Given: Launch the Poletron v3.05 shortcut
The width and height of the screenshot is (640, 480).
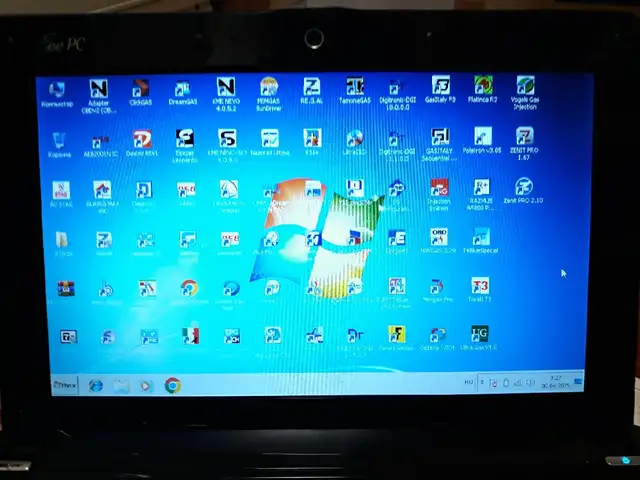Looking at the screenshot, I should click(482, 140).
